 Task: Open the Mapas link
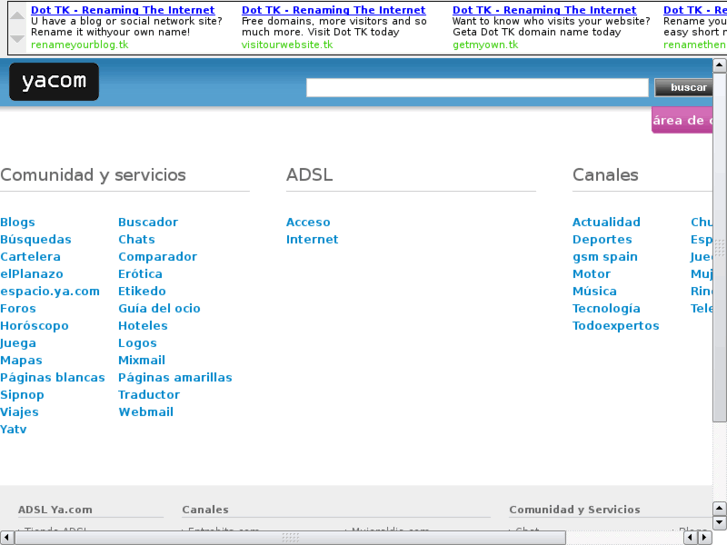click(21, 360)
